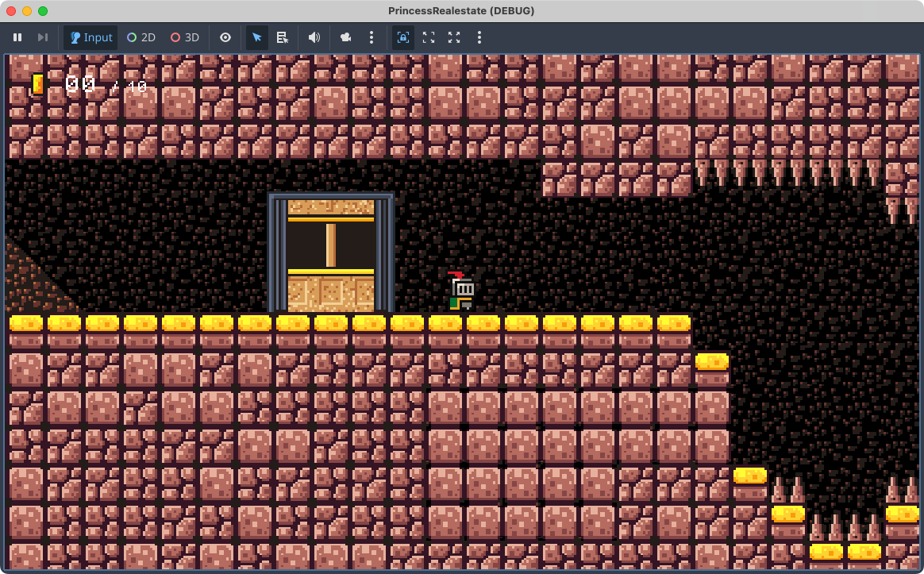Image resolution: width=924 pixels, height=574 pixels.
Task: Pause the running game
Action: pyautogui.click(x=17, y=37)
